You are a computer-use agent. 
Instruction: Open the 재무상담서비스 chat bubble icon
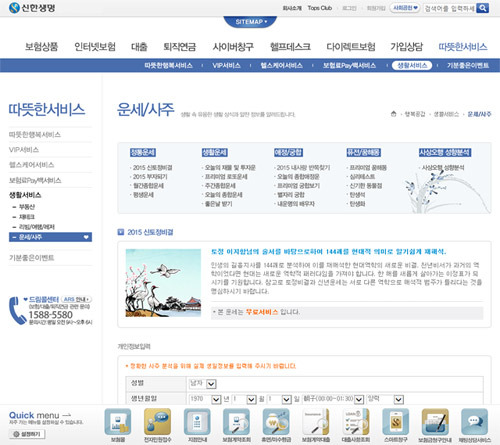(x=475, y=422)
